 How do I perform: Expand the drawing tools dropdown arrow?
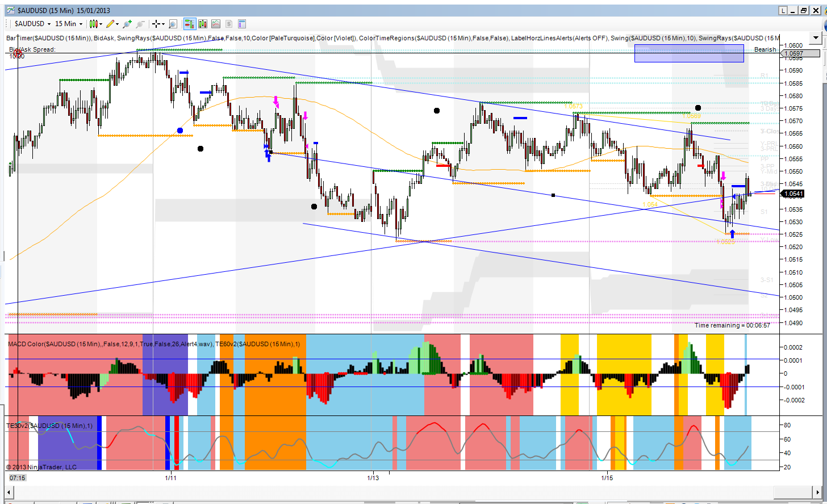[117, 24]
